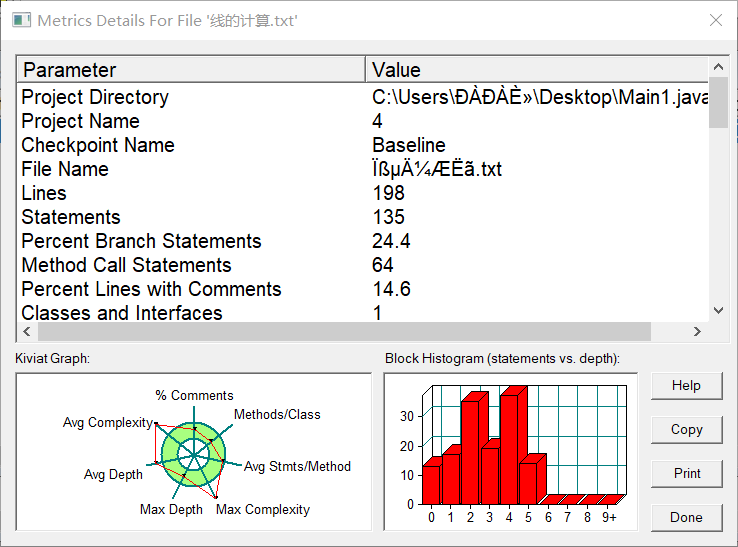Select the Percent Branch Statements row
738x547 pixels.
[363, 241]
